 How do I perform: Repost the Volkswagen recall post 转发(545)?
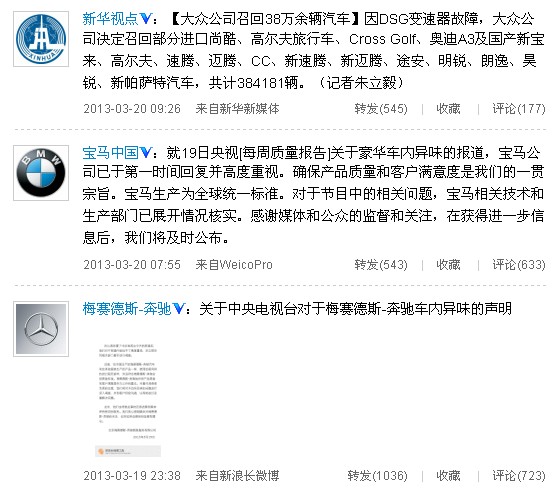tap(381, 109)
